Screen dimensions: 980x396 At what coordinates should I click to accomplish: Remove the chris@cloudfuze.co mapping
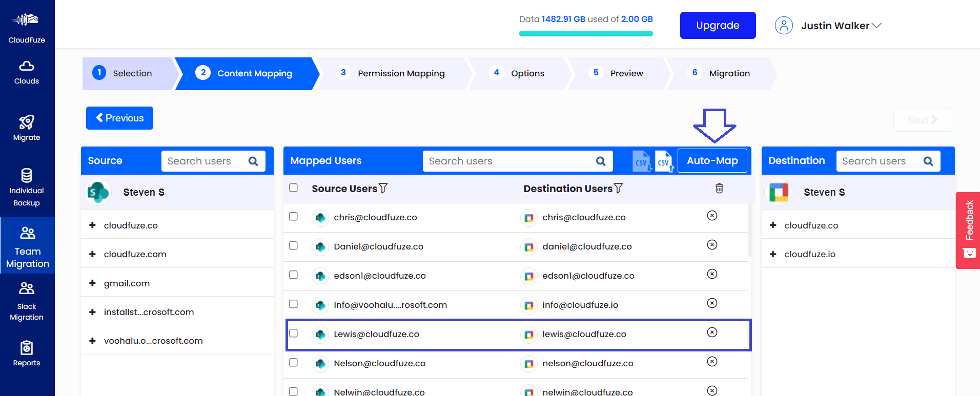[x=712, y=216]
